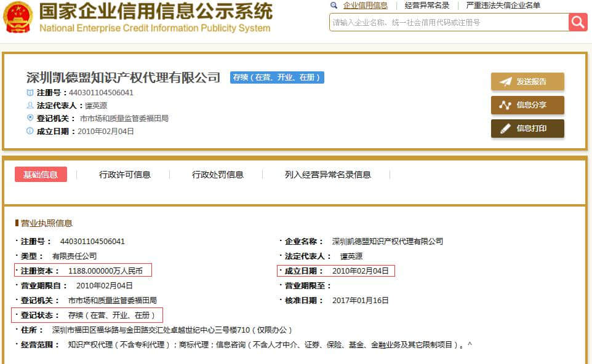Screen dimensions: 592x364
Task: Click the national emblem logo icon
Action: pyautogui.click(x=18, y=17)
